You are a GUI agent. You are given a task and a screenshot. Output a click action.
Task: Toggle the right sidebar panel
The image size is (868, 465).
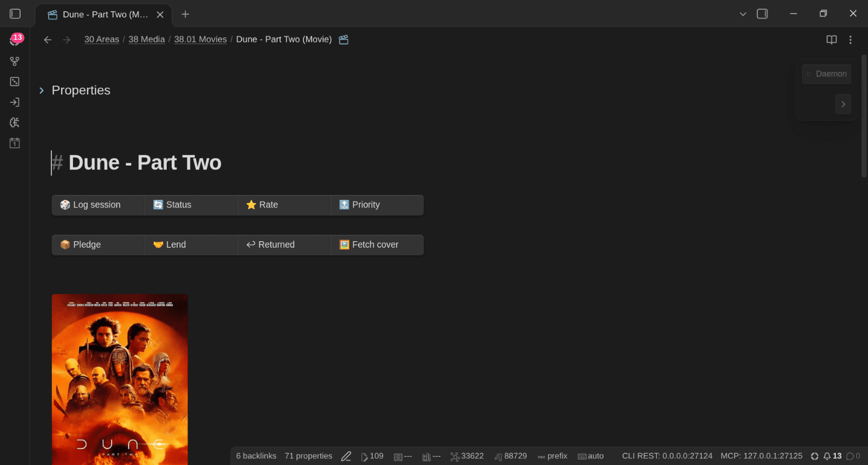[x=762, y=14]
